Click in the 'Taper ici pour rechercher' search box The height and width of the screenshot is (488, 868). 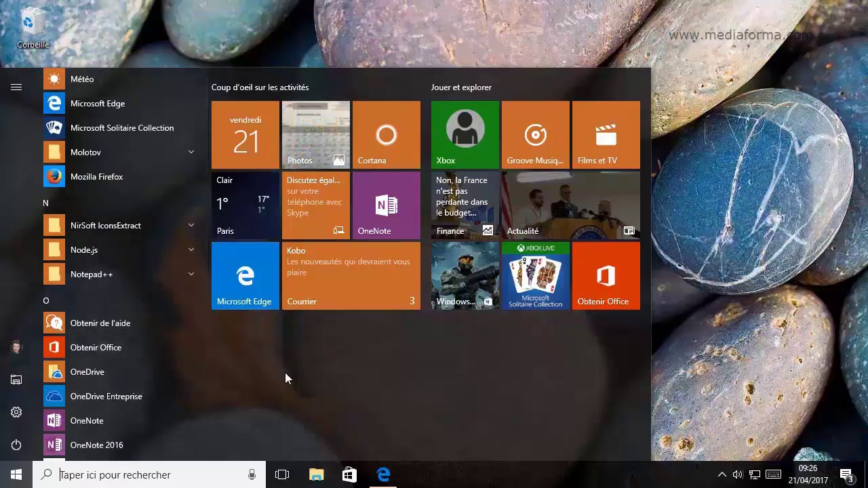pyautogui.click(x=149, y=474)
